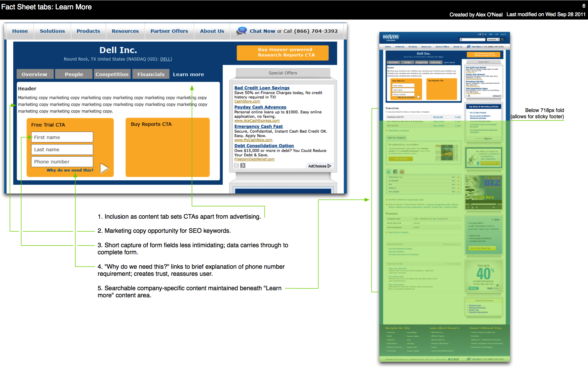Click the Hoover's logo in the thumbnail page
This screenshot has width=588, height=370.
391,37
